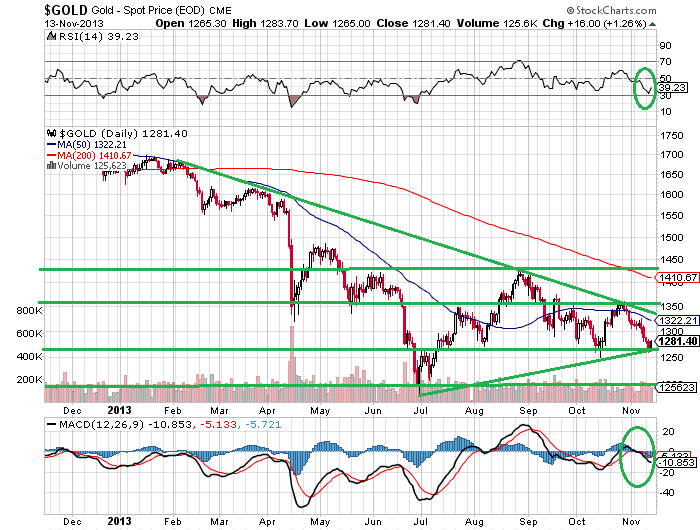Click the RSI(14) 39.23 label
Screen dimensions: 700x530
click(99, 36)
